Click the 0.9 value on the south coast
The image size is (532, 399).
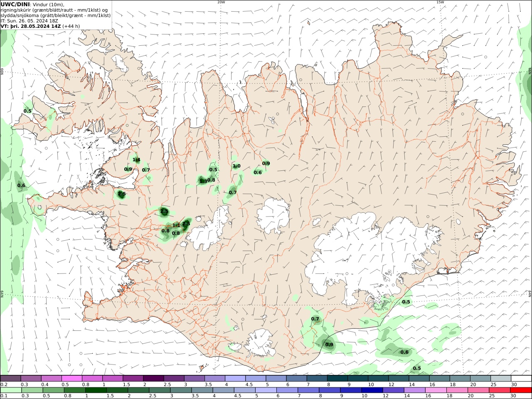click(329, 345)
